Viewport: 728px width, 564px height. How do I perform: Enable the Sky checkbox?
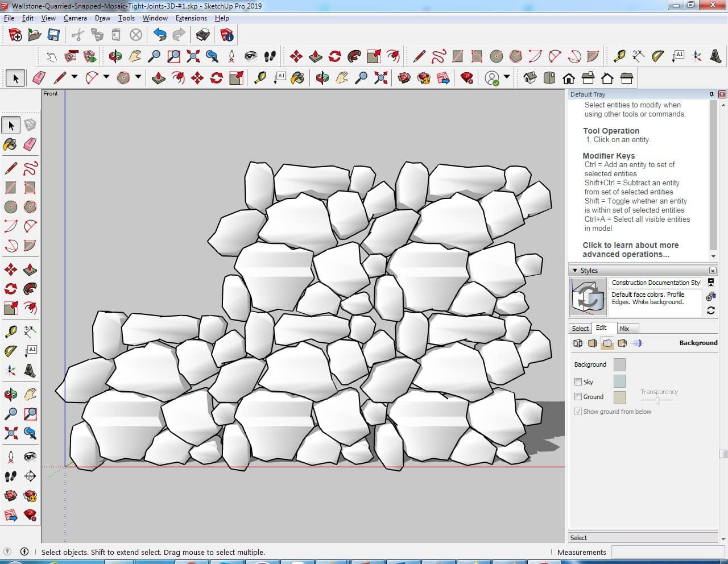(x=578, y=382)
